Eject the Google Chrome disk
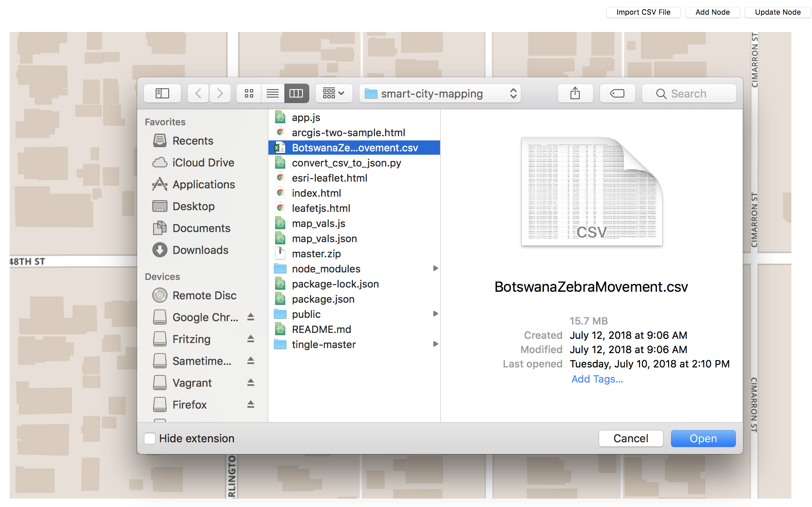This screenshot has width=812, height=507. click(x=251, y=317)
